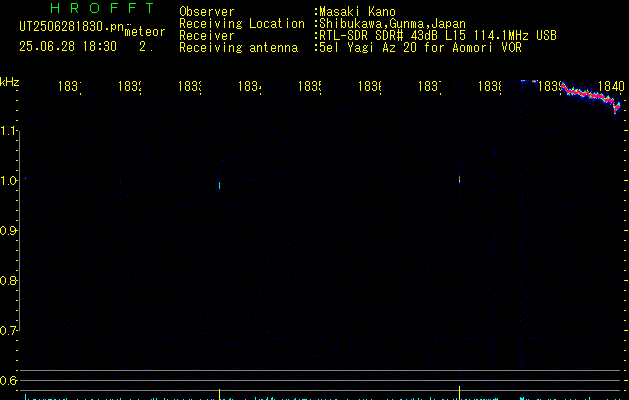Click the 0.6 frequency axis label
This screenshot has width=629, height=400.
(9, 380)
